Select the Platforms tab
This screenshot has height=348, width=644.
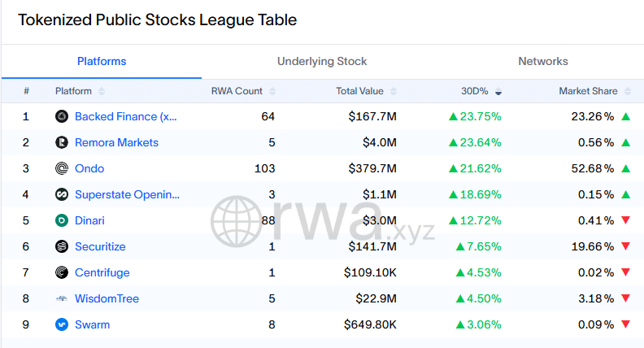click(x=102, y=61)
